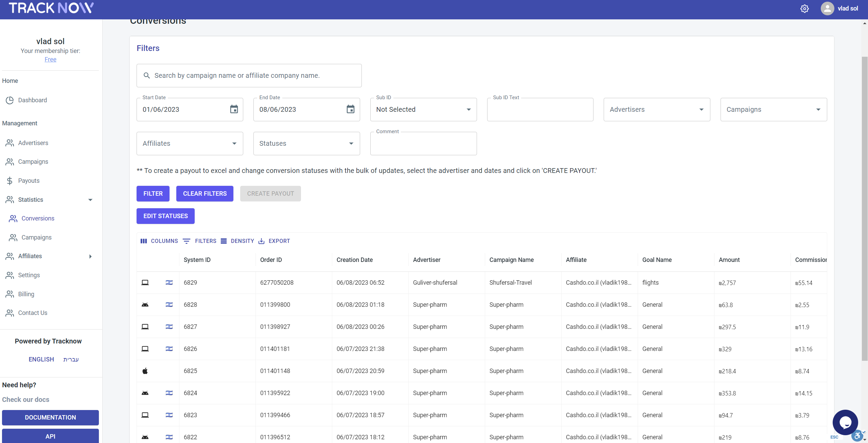Click the Android device icon on row 6828

pos(145,304)
